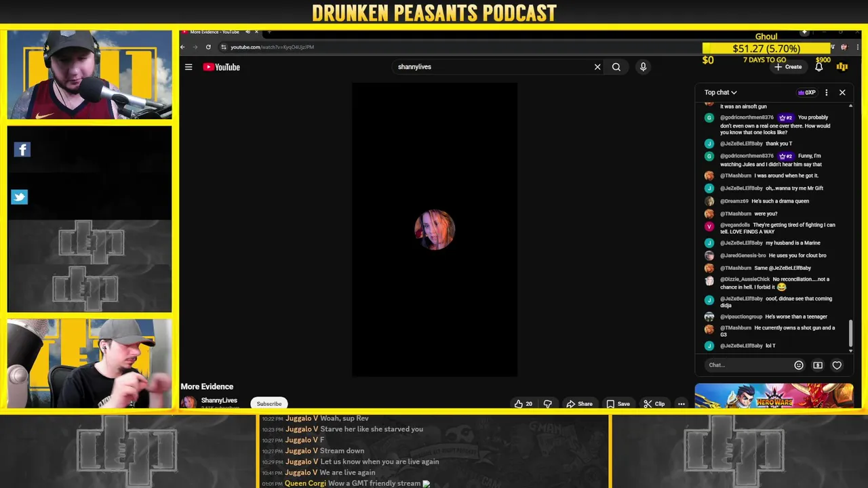Viewport: 868px width, 488px height.
Task: Close the More Evidence browser tab
Action: 256,32
